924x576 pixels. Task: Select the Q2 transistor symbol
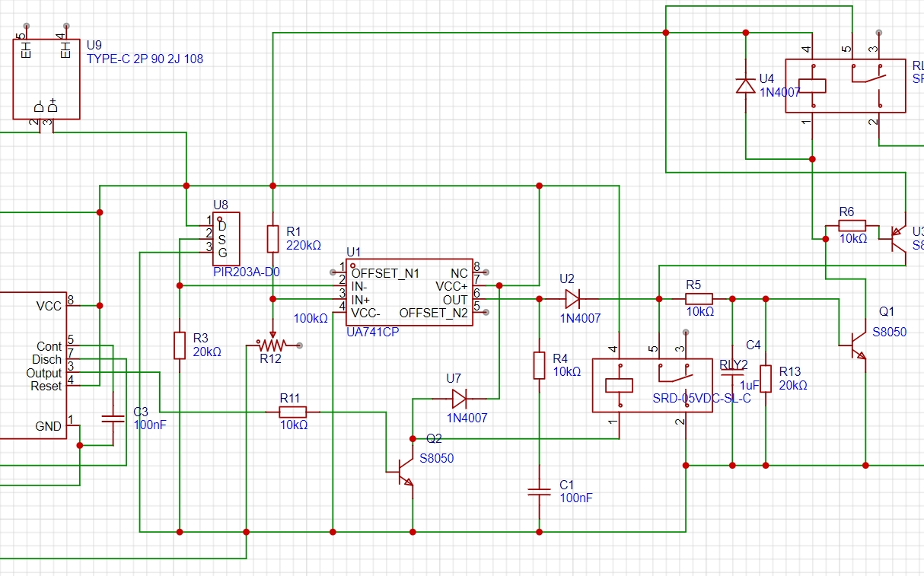pos(402,472)
